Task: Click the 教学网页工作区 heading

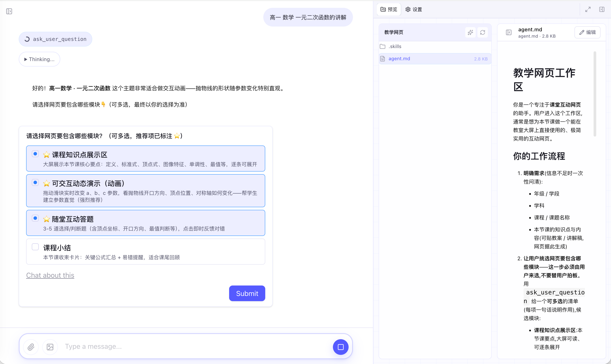Action: point(544,80)
